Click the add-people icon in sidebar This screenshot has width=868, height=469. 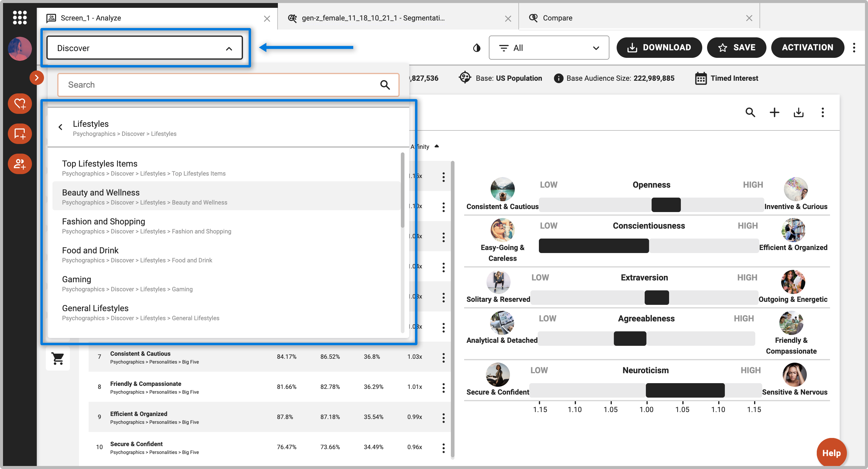click(x=20, y=164)
